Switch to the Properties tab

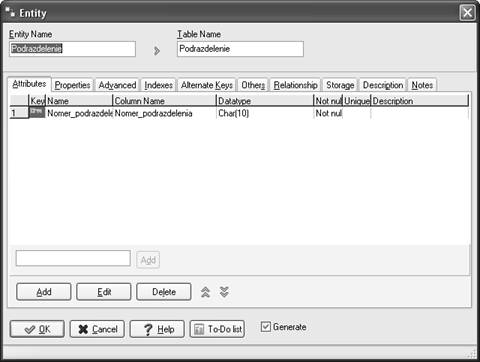(x=72, y=85)
